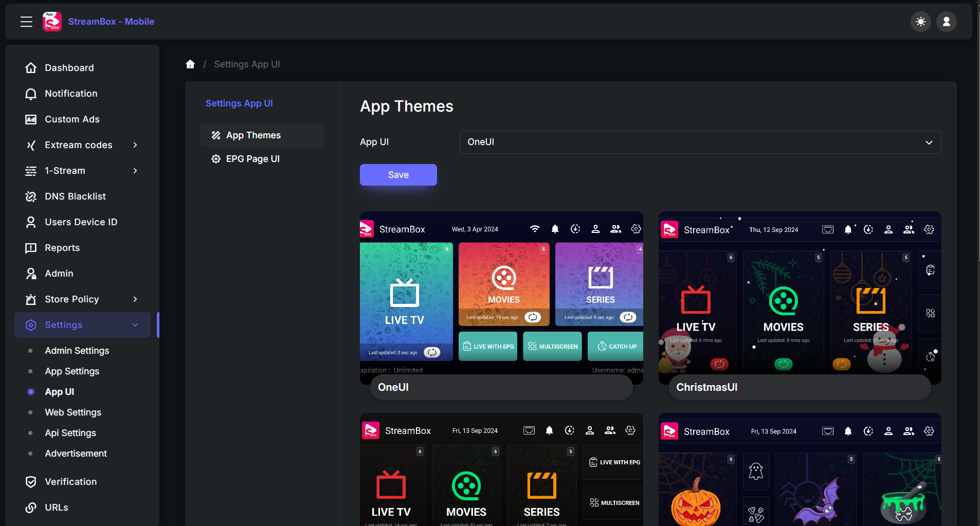
Task: Click MOVIES tile in OneUI preview
Action: click(504, 284)
